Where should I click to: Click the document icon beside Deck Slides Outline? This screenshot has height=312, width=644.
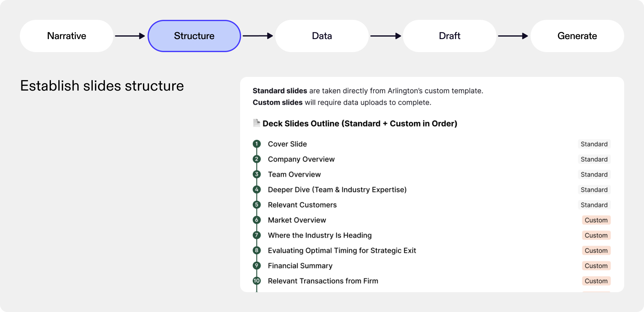tap(257, 123)
